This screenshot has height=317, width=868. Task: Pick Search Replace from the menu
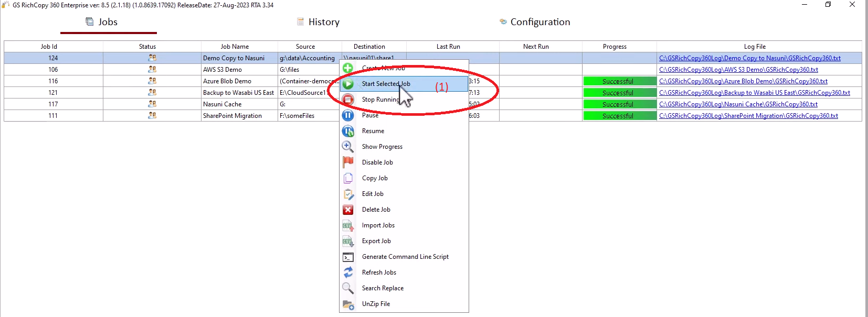[x=383, y=288]
